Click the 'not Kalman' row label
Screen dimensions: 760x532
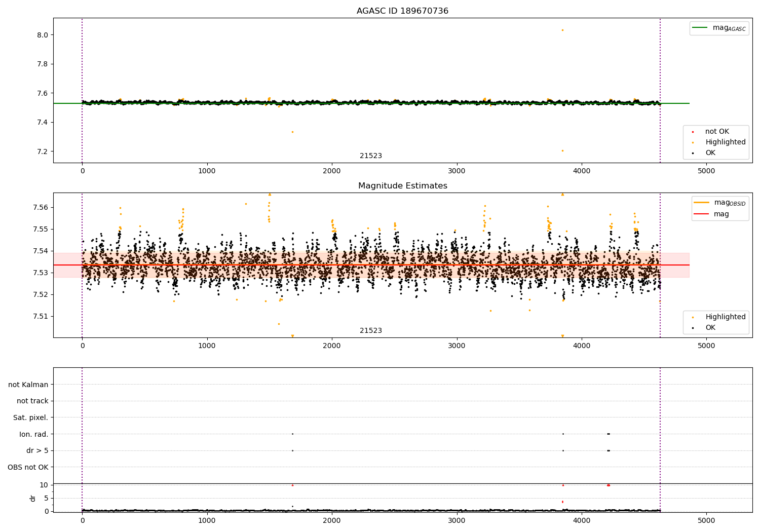pyautogui.click(x=28, y=385)
